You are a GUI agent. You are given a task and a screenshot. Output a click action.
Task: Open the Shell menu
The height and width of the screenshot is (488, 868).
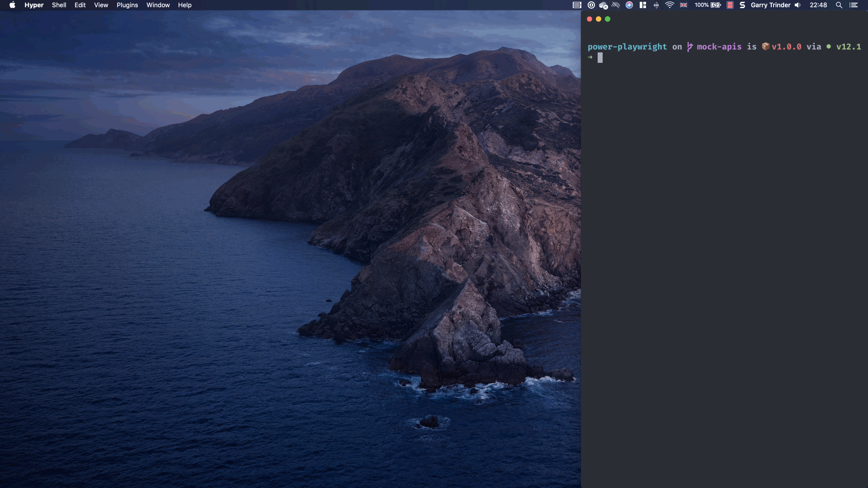[59, 5]
